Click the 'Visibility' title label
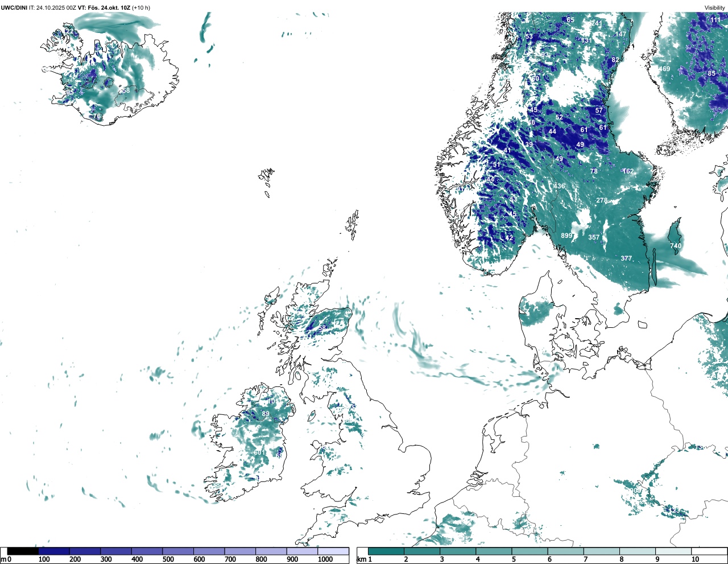 715,7
